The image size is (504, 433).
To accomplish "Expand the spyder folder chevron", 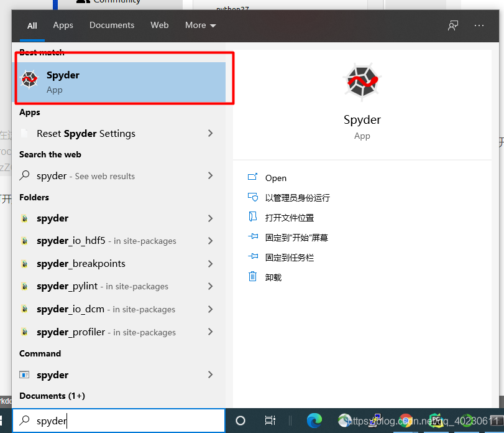I will click(x=210, y=218).
